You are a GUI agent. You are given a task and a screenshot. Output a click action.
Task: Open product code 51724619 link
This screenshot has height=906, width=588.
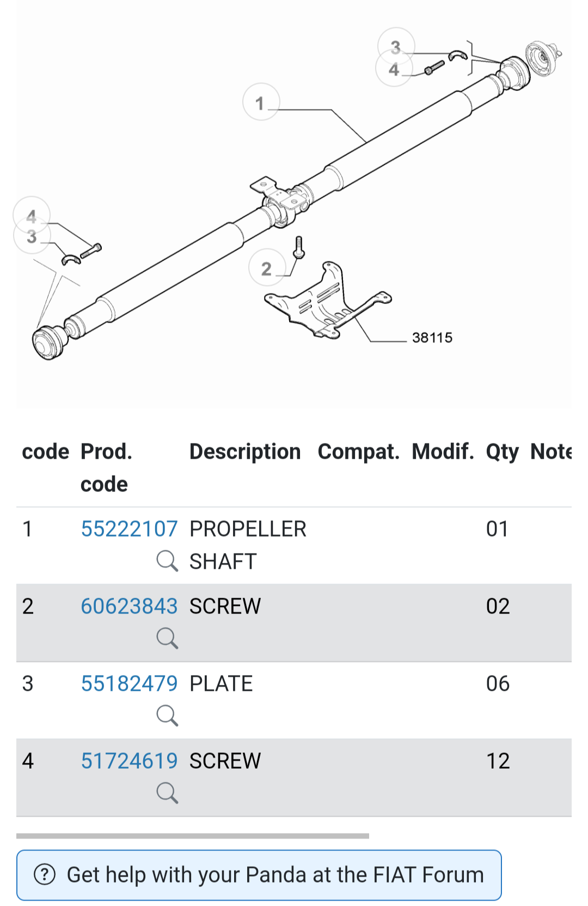[x=129, y=761]
